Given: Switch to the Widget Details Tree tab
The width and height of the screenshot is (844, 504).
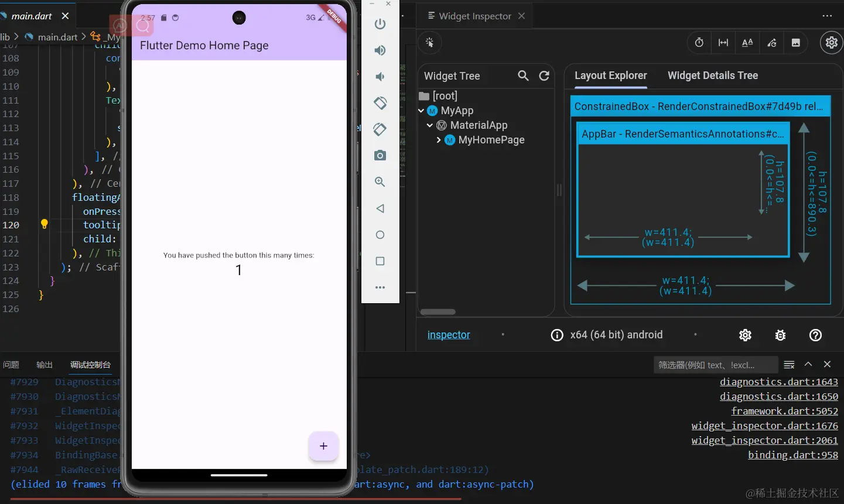Looking at the screenshot, I should (713, 76).
